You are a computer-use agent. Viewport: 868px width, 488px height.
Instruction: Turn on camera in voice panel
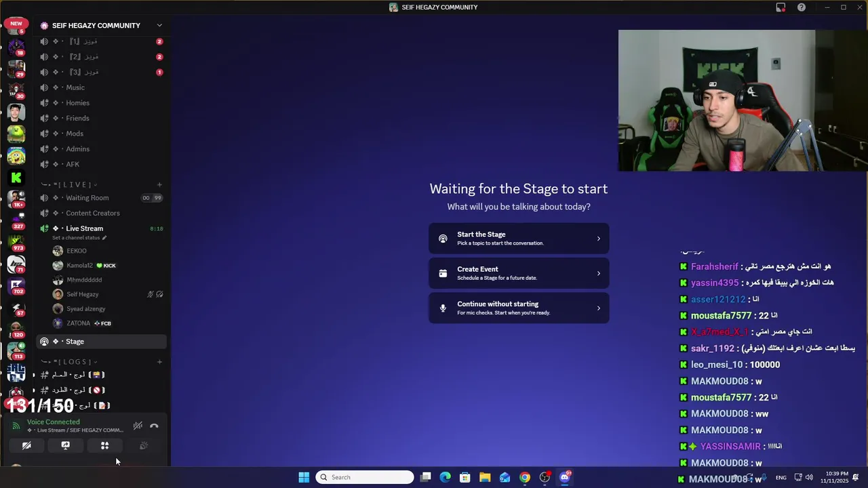coord(26,445)
